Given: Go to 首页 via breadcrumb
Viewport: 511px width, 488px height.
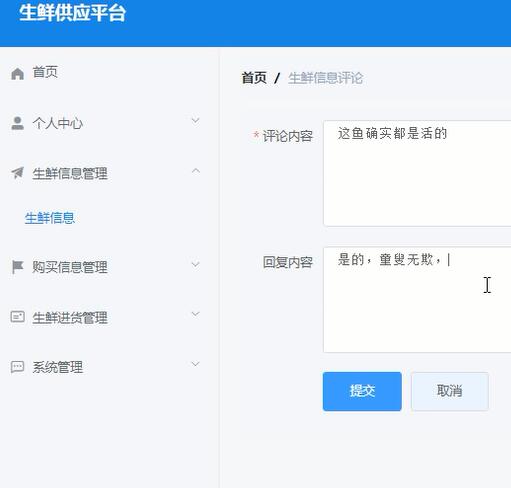Looking at the screenshot, I should pyautogui.click(x=254, y=78).
